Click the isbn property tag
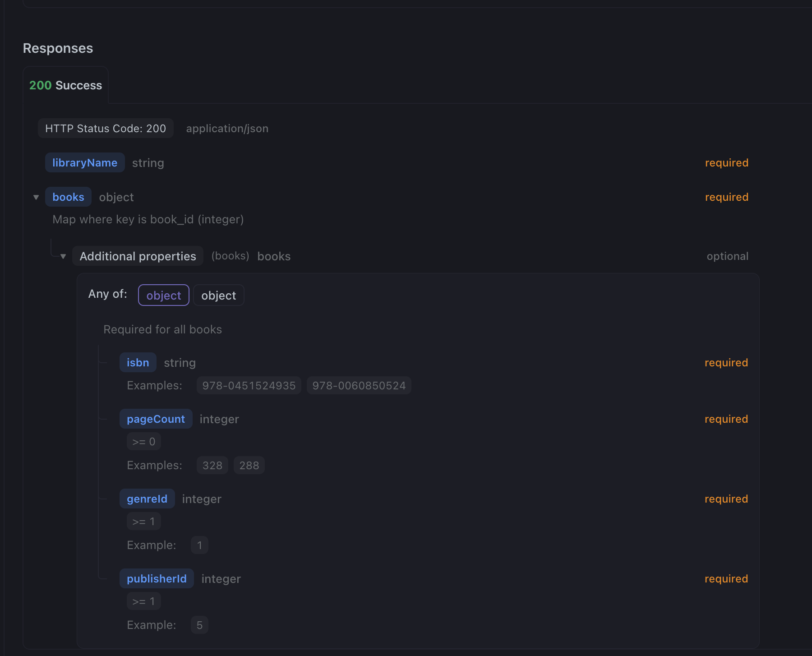 coord(138,363)
